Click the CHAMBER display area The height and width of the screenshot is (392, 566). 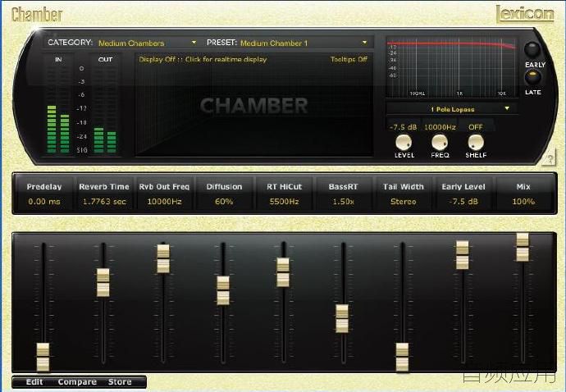[253, 106]
